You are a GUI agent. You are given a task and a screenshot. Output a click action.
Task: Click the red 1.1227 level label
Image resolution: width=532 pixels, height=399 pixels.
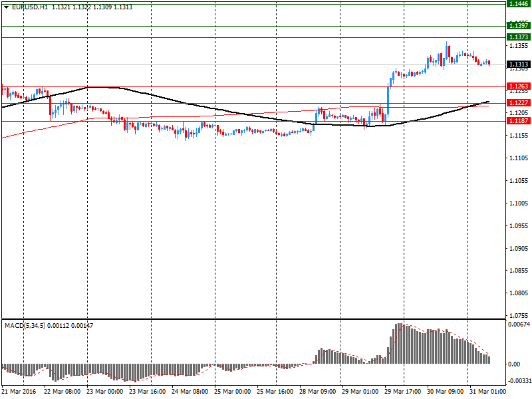[x=519, y=103]
